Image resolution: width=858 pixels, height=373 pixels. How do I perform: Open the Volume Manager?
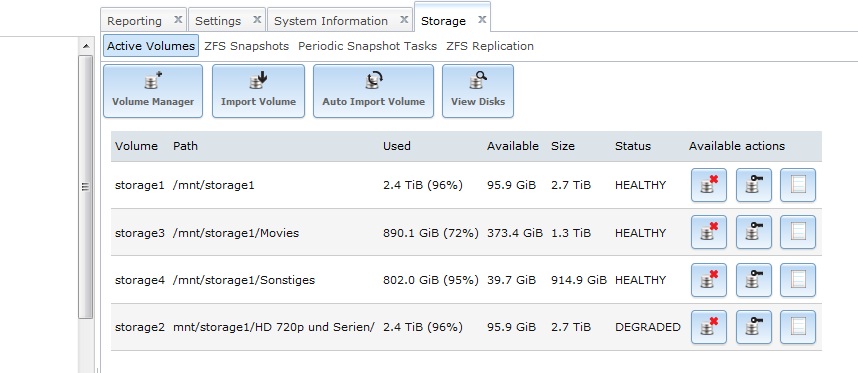pos(153,91)
